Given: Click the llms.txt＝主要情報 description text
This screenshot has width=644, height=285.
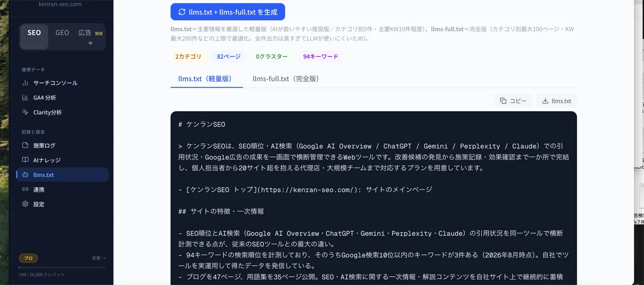Looking at the screenshot, I should [372, 34].
